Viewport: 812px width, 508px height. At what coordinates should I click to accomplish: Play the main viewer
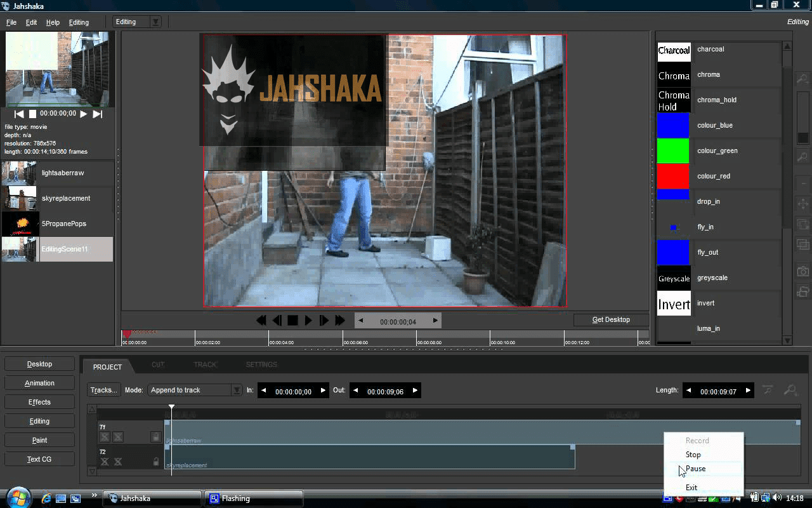point(308,321)
